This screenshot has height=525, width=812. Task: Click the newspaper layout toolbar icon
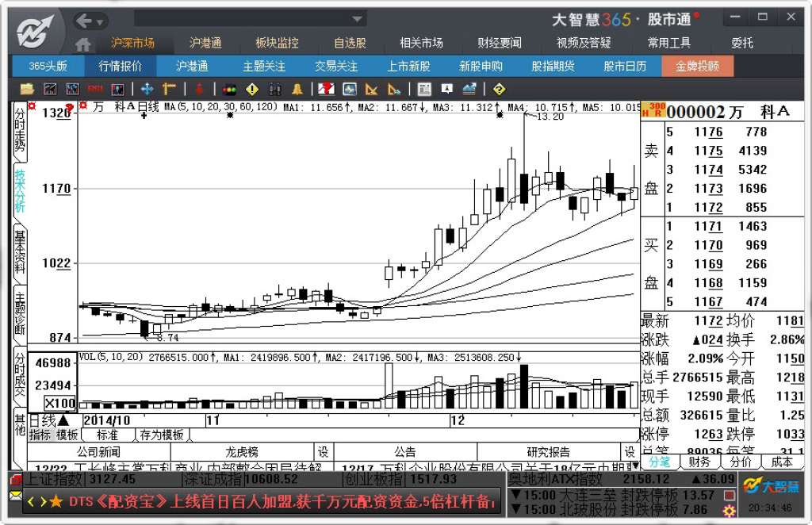424,89
